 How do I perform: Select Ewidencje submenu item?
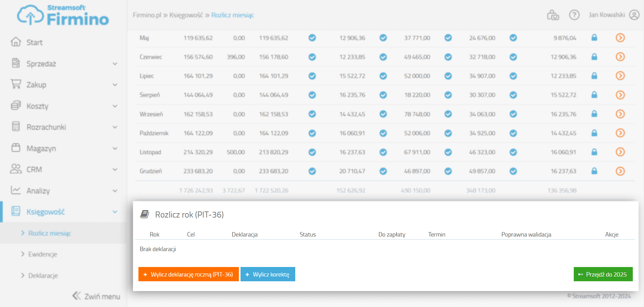(43, 254)
